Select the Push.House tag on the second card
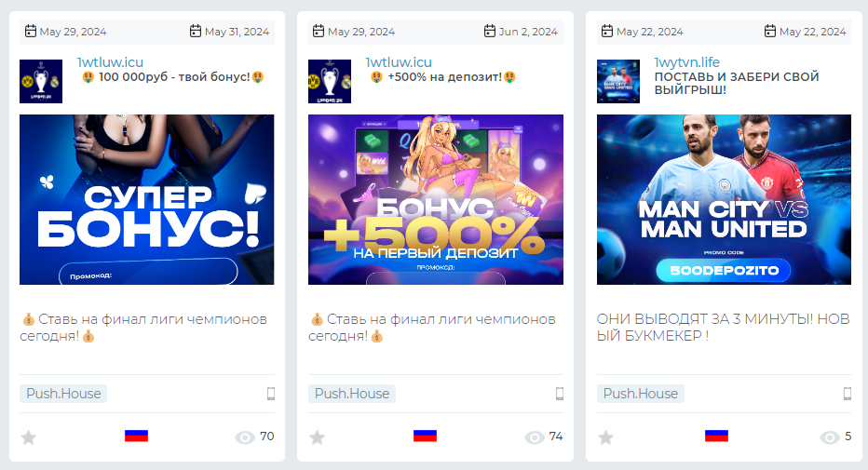This screenshot has width=868, height=470. pos(352,393)
